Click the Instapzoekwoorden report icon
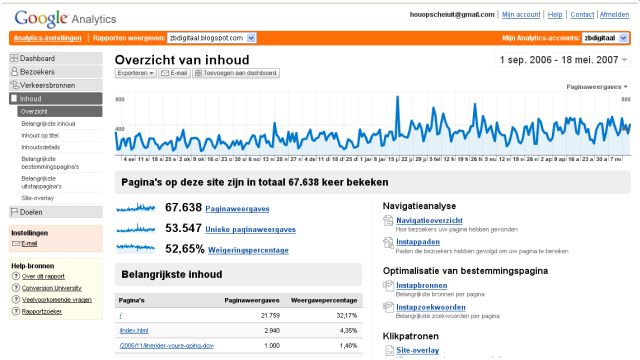Image resolution: width=640 pixels, height=360 pixels. [x=388, y=307]
